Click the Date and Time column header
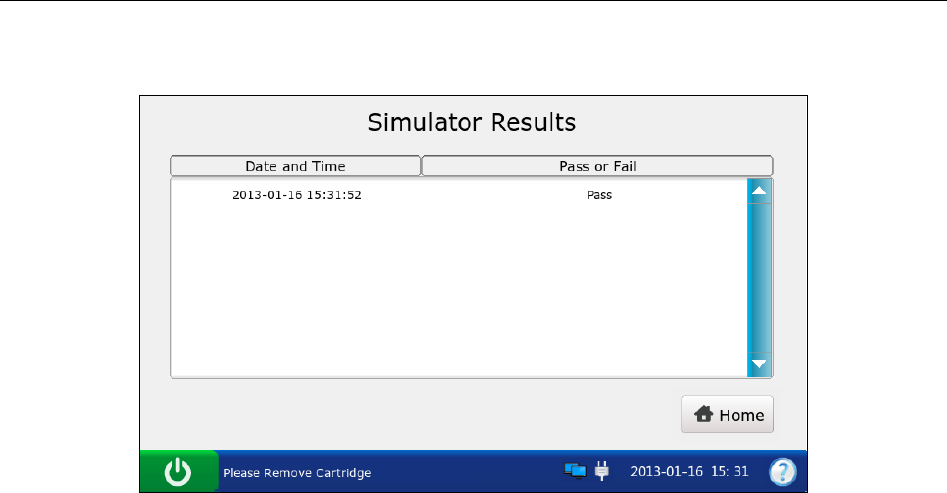The width and height of the screenshot is (947, 493). pos(295,166)
